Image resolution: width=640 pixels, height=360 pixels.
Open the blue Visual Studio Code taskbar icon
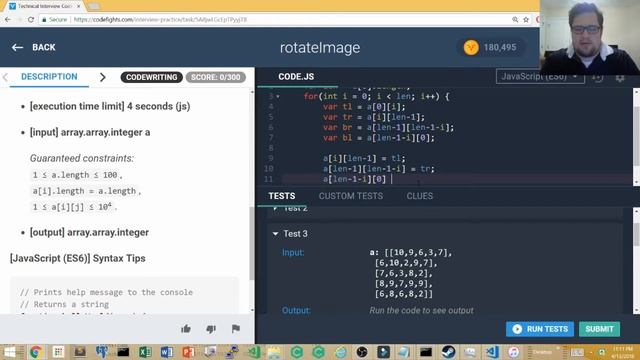[492, 351]
